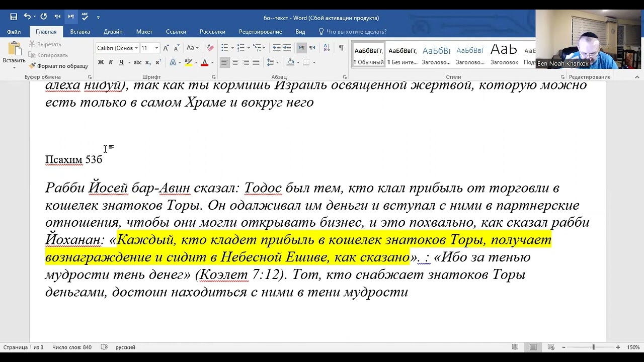Open the line spacing menu

click(272, 62)
